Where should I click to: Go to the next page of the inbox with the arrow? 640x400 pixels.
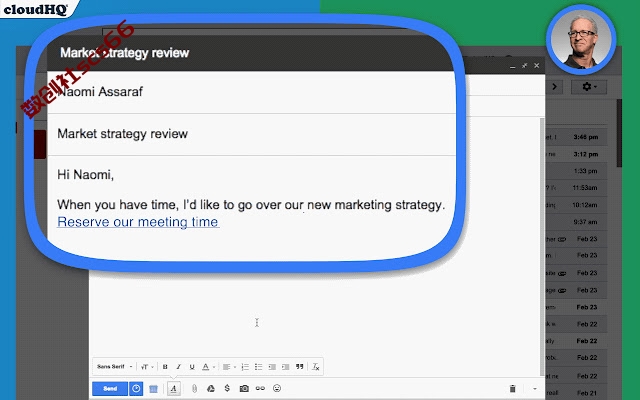554,87
